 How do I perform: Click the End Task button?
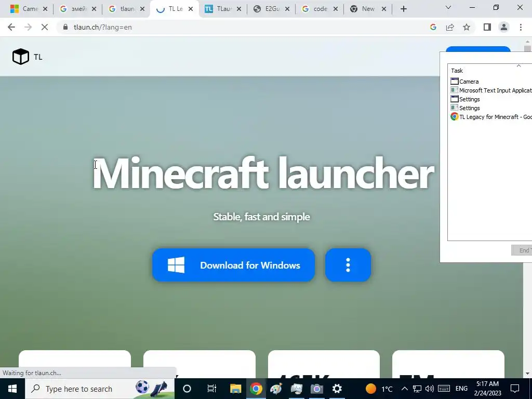coord(522,250)
